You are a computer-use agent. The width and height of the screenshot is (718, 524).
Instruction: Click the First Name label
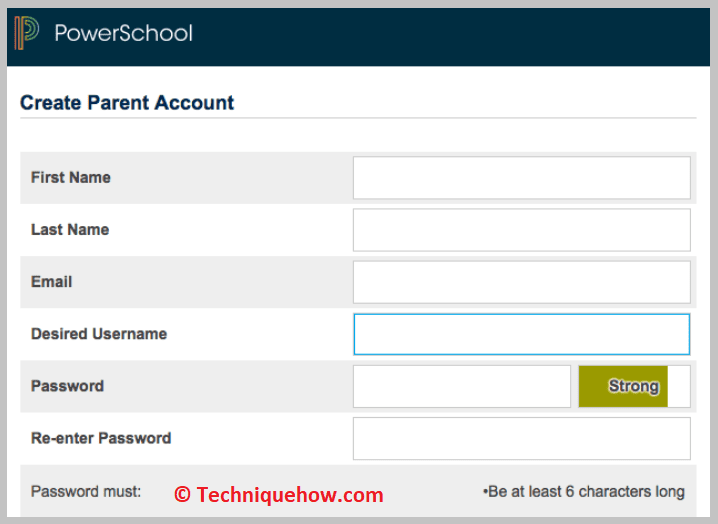click(x=71, y=178)
